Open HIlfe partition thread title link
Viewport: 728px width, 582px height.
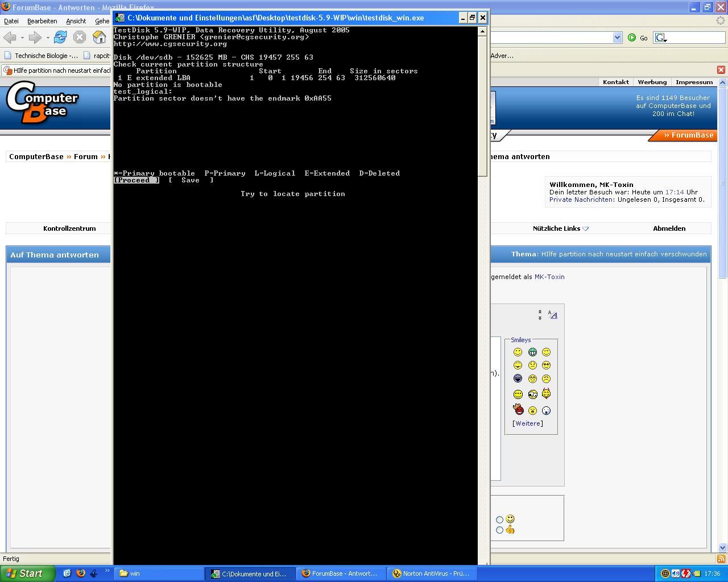(x=624, y=254)
